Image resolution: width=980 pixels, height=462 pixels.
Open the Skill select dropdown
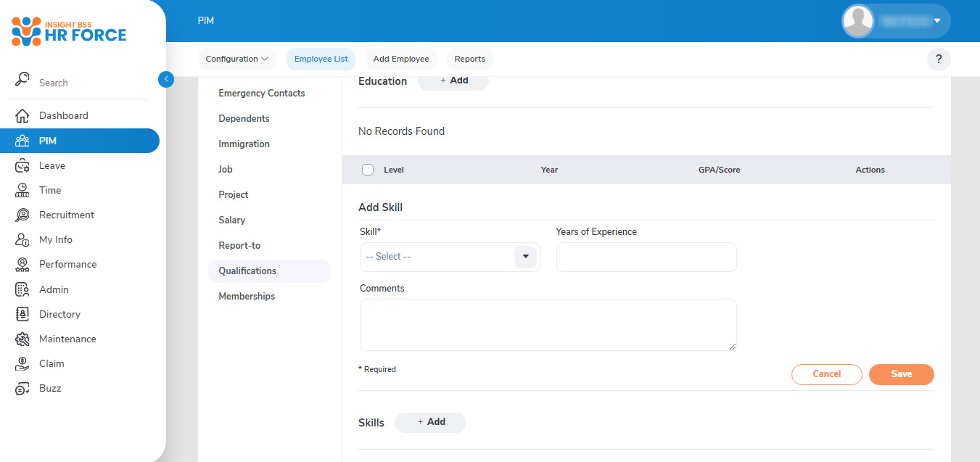click(450, 257)
